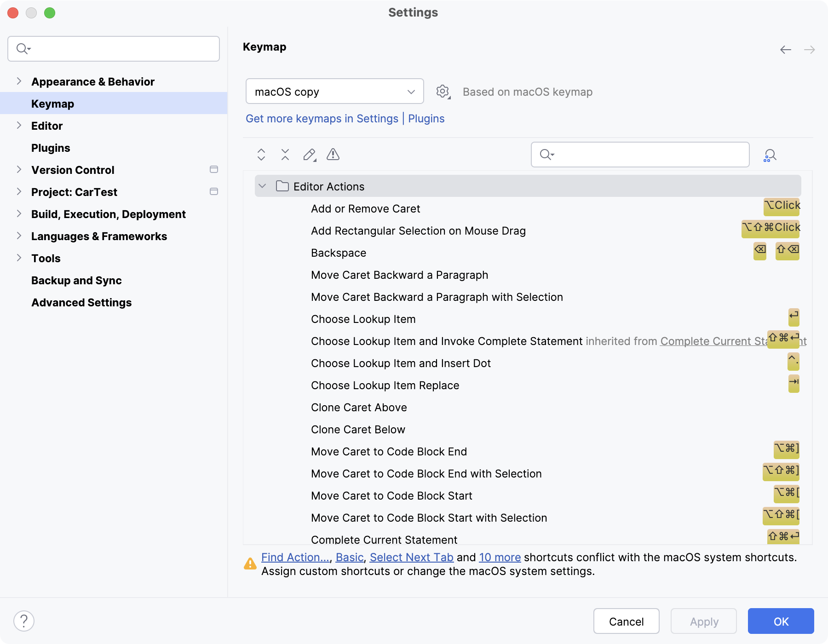Follow the 10 more conflicts link
This screenshot has height=644, width=828.
click(500, 557)
